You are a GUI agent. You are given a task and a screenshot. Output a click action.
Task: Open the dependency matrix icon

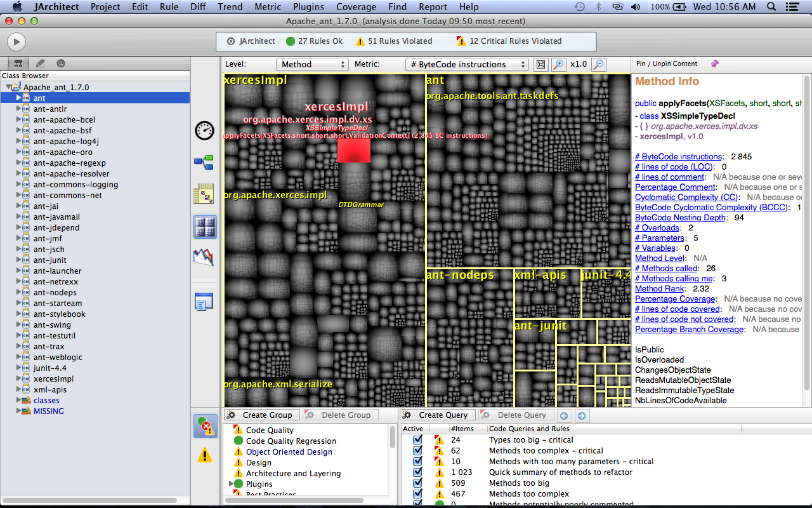204,194
